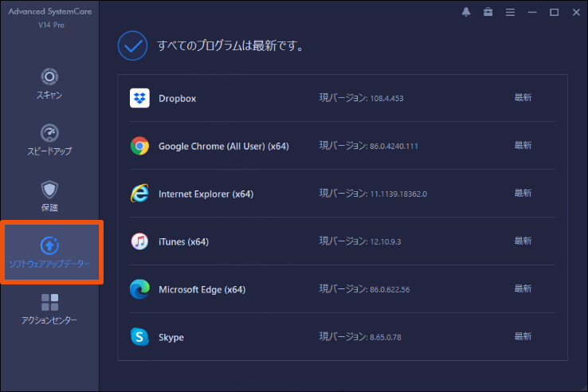Click 最新 status in Skype row
This screenshot has width=588, height=392.
coord(523,336)
